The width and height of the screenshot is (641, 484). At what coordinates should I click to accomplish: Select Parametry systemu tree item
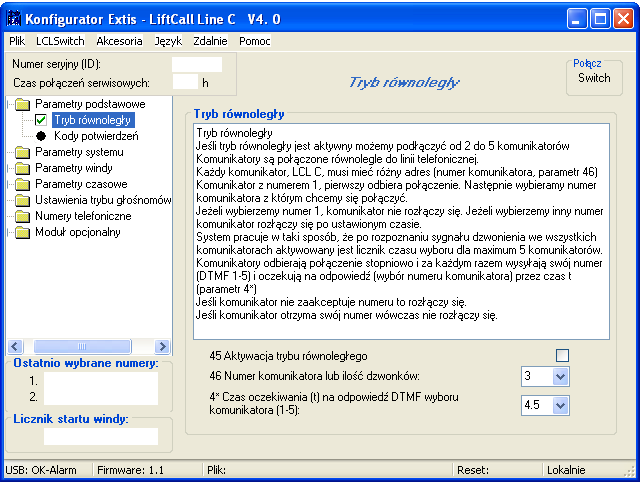pyautogui.click(x=79, y=152)
